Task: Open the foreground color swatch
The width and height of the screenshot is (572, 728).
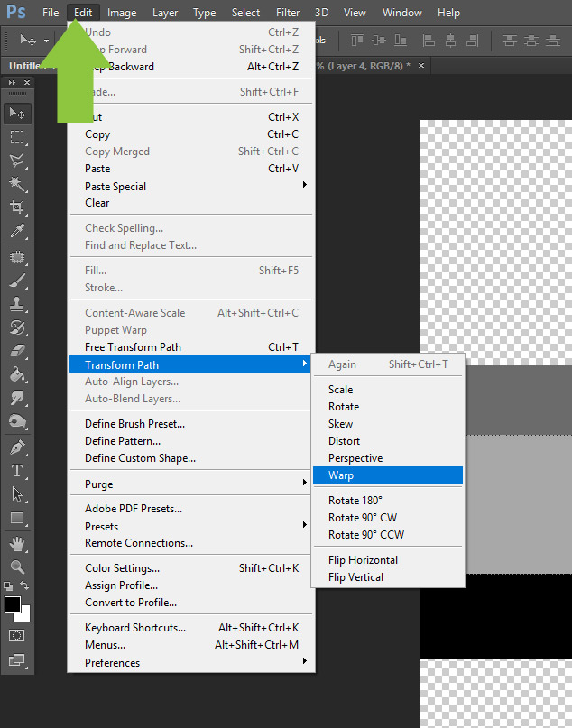Action: click(x=13, y=604)
